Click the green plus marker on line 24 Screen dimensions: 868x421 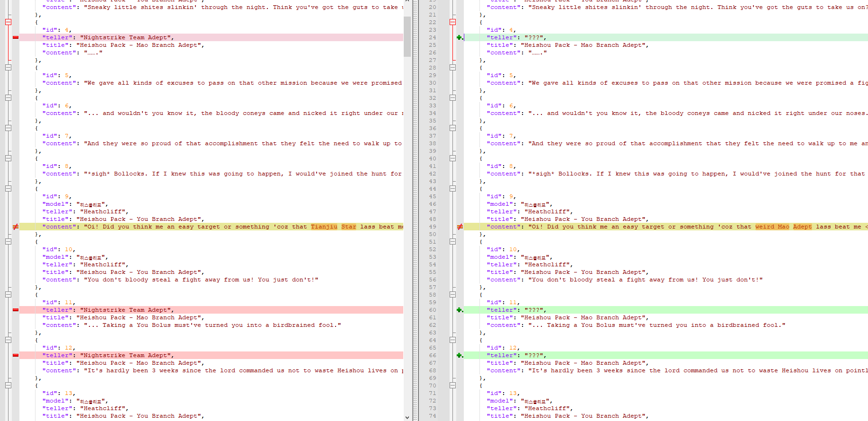tap(460, 37)
